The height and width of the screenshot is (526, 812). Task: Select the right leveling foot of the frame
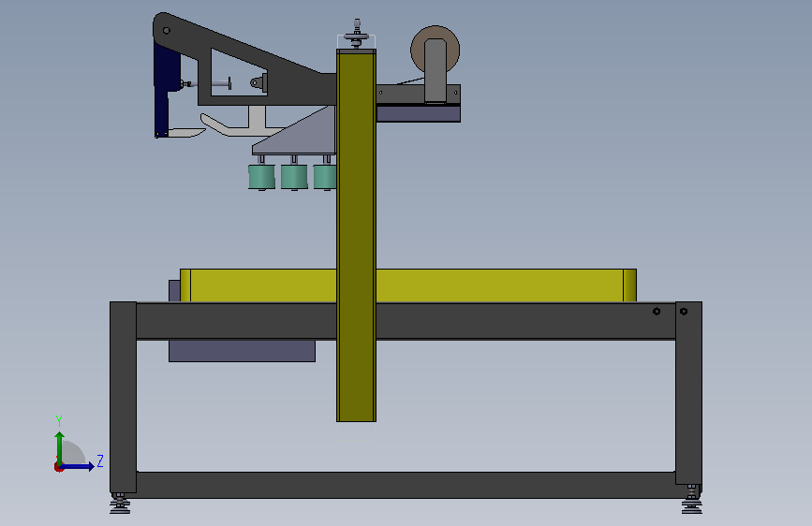tap(692, 500)
